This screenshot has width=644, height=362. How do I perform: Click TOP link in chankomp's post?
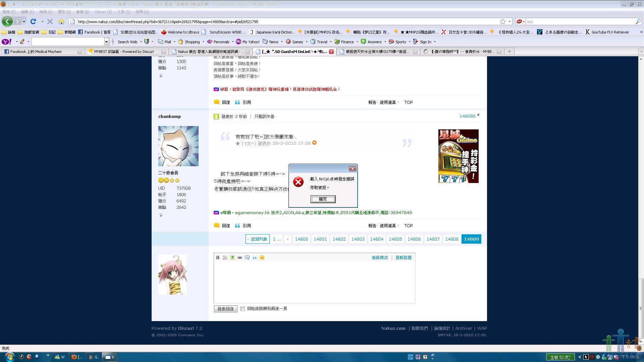[408, 226]
